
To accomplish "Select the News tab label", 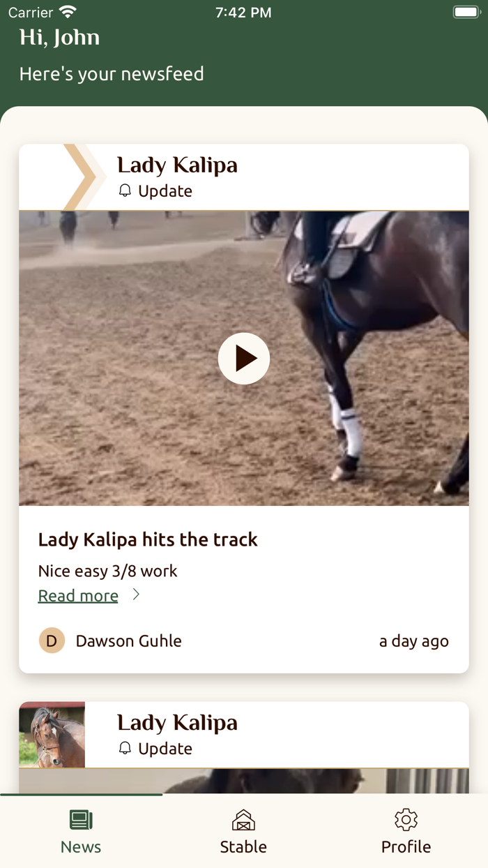I will coord(81,846).
